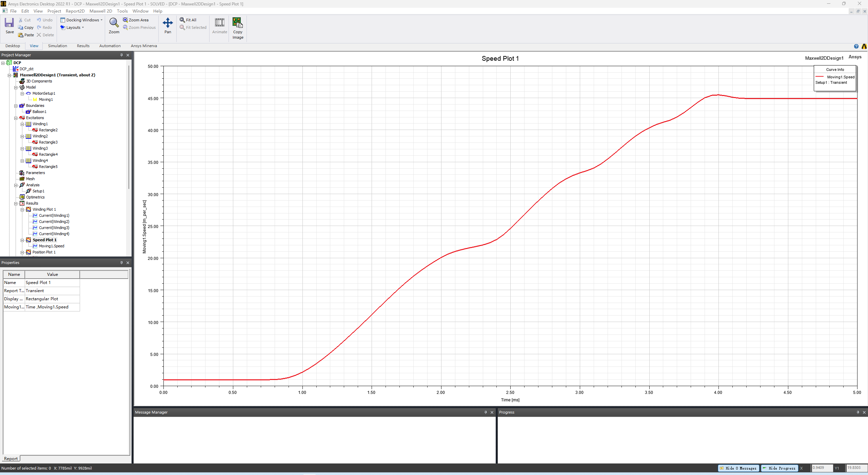The width and height of the screenshot is (868, 475).
Task: Open the Docking Windows dropdown
Action: 81,20
